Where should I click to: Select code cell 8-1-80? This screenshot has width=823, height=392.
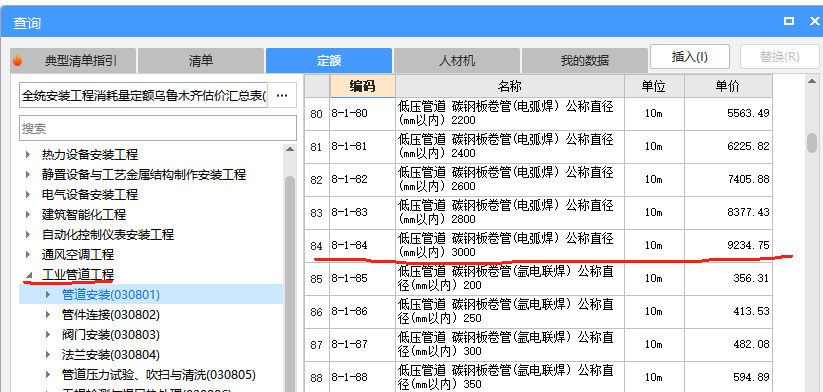pos(362,114)
